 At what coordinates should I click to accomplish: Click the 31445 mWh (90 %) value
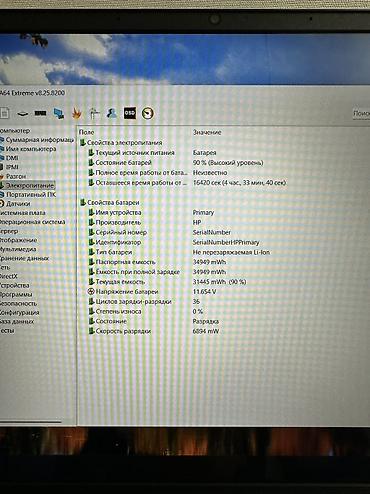pos(219,282)
